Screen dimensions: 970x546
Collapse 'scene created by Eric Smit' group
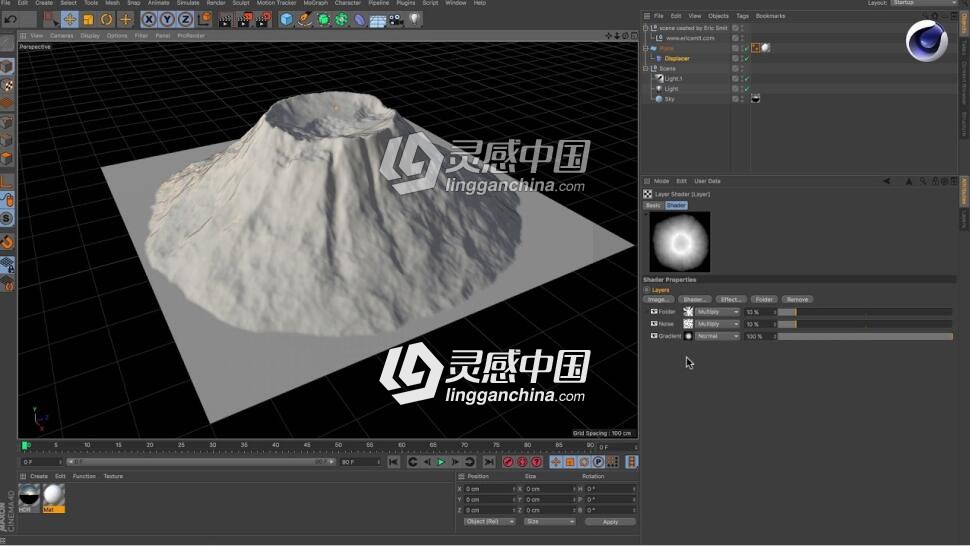tap(646, 28)
